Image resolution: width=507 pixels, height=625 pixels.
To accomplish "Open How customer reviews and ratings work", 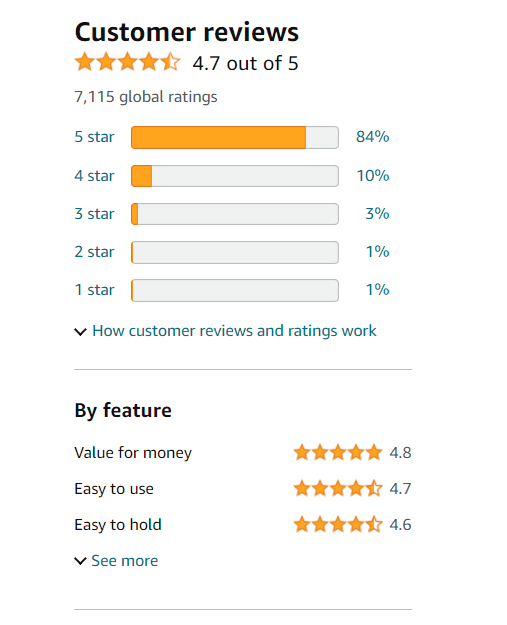I will (x=234, y=331).
